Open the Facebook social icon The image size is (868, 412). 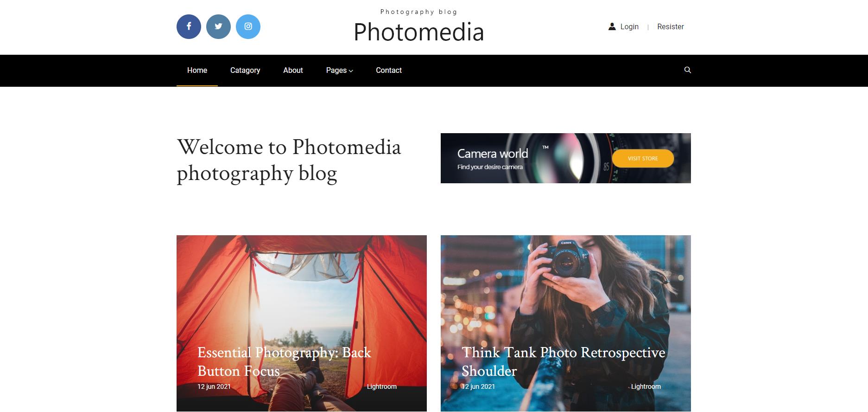(x=189, y=26)
